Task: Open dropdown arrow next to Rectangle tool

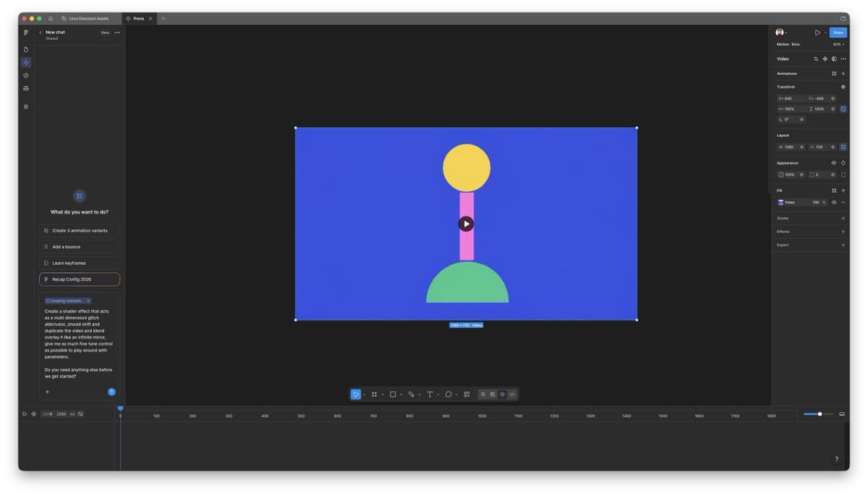Action: (401, 395)
